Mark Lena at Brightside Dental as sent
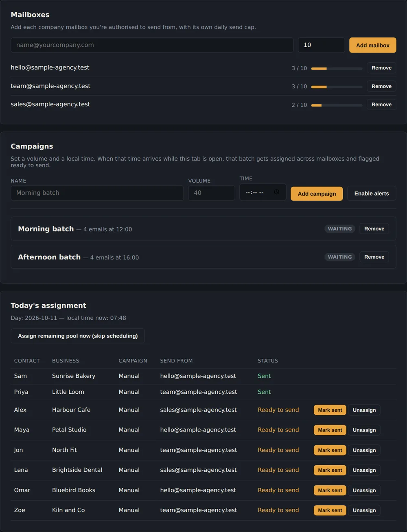 [x=330, y=470]
